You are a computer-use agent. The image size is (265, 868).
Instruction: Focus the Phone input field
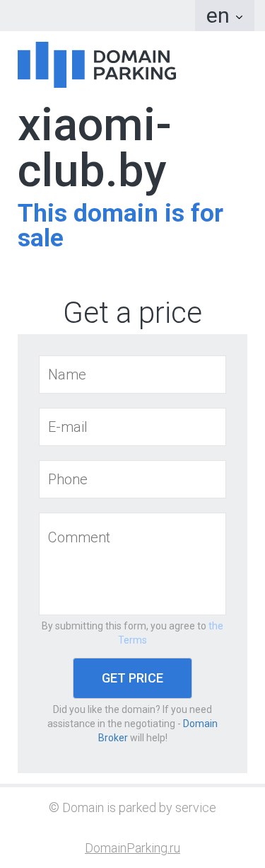[x=132, y=479]
